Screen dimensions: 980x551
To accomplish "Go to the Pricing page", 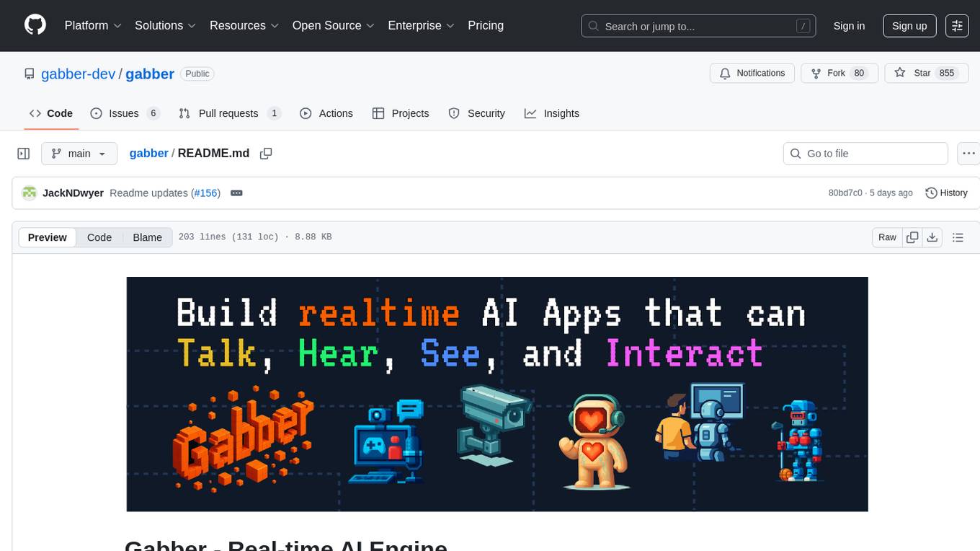I will tap(486, 25).
